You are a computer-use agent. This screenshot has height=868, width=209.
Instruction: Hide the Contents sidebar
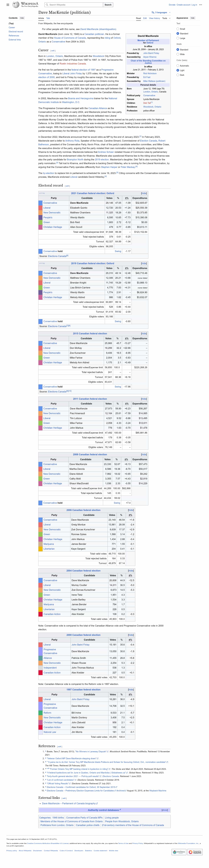click(x=22, y=18)
